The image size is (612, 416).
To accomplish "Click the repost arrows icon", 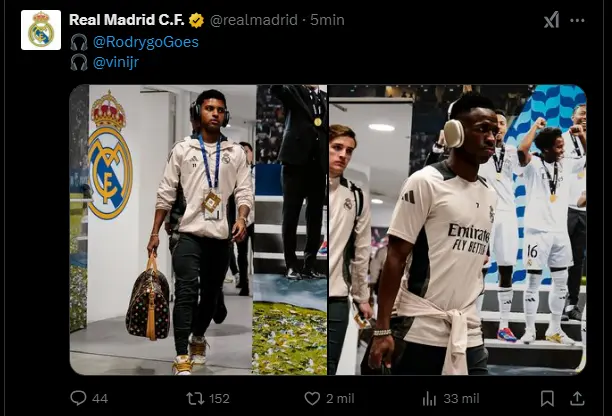I will (x=195, y=398).
